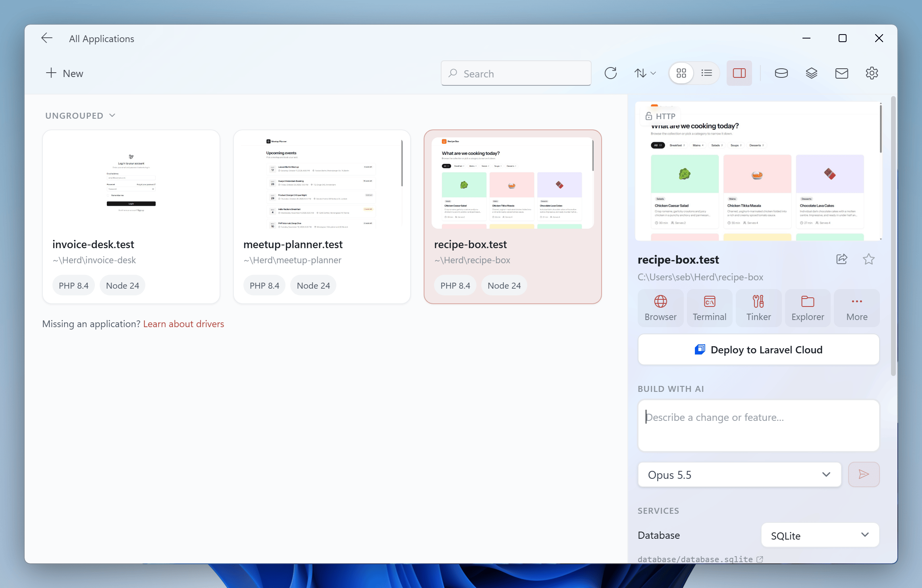Image resolution: width=922 pixels, height=588 pixels.
Task: Click C:\Users\seb\Herd\recipe-box path
Action: pos(700,277)
